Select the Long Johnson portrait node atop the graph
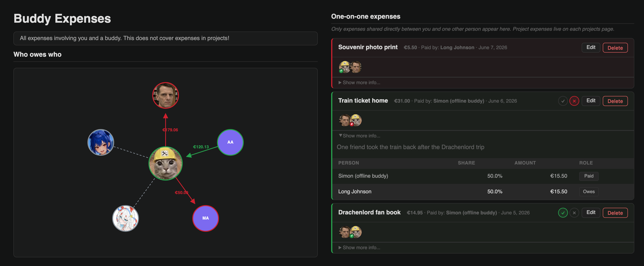 click(166, 95)
